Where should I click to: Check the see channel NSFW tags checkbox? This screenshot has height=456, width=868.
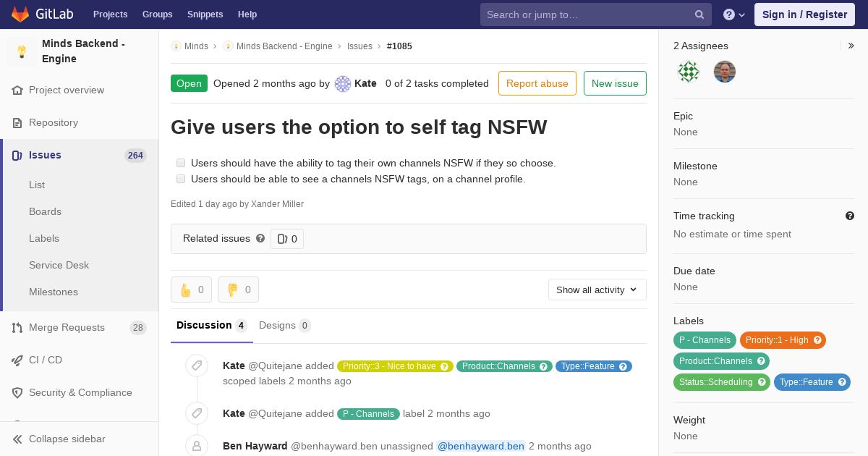[181, 179]
